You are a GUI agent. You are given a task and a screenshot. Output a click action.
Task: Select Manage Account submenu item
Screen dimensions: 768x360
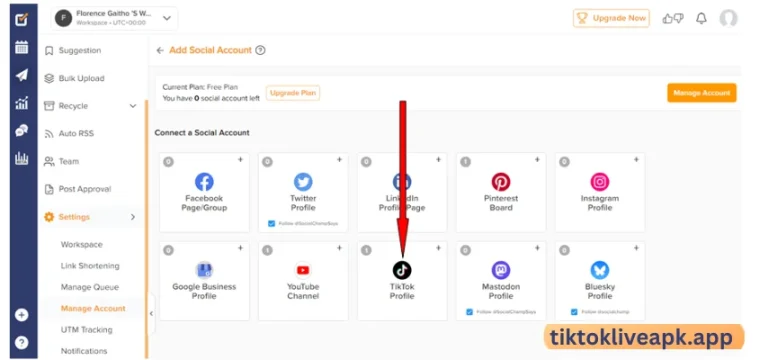pos(93,309)
